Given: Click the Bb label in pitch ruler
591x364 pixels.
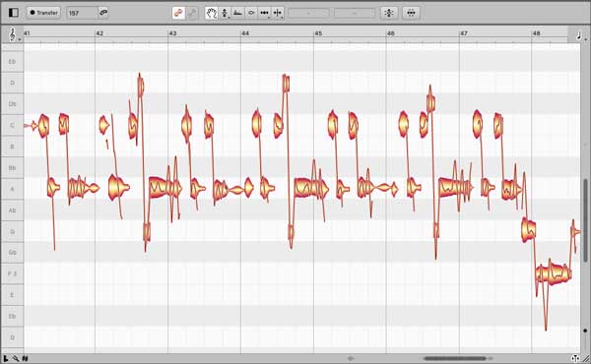Looking at the screenshot, I should [x=12, y=167].
